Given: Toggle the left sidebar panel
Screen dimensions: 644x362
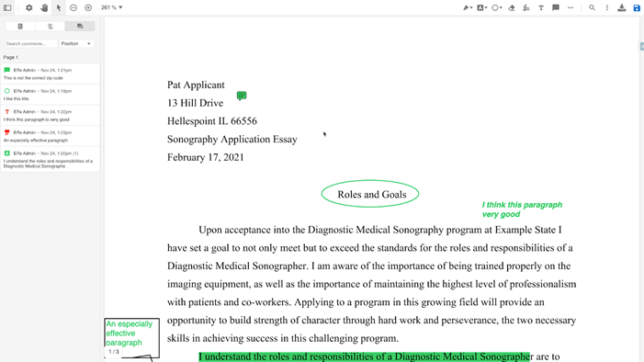Looking at the screenshot, I should [7, 7].
